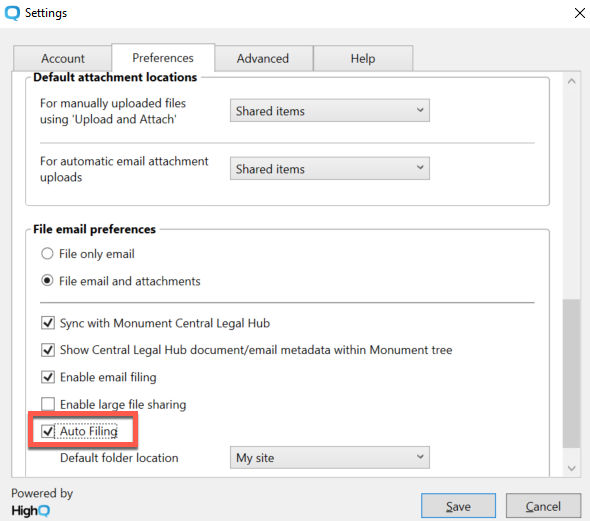The width and height of the screenshot is (590, 521).
Task: Go to the Help tab
Action: [x=363, y=59]
